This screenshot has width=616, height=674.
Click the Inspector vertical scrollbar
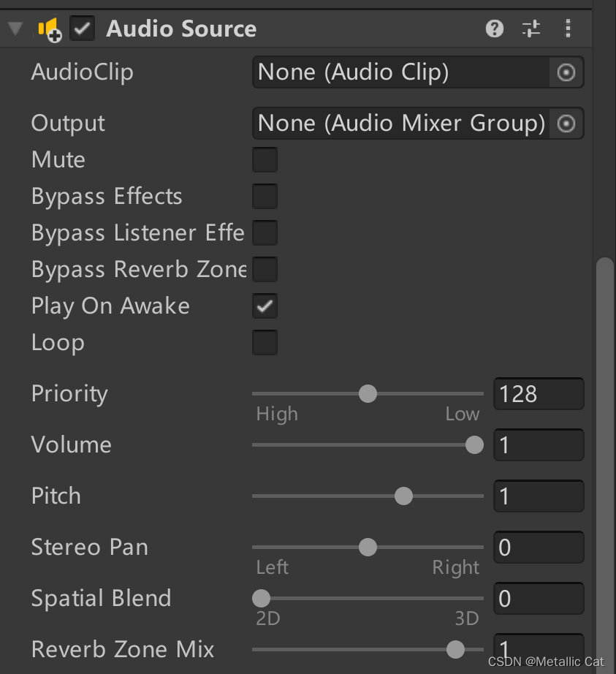(x=605, y=439)
